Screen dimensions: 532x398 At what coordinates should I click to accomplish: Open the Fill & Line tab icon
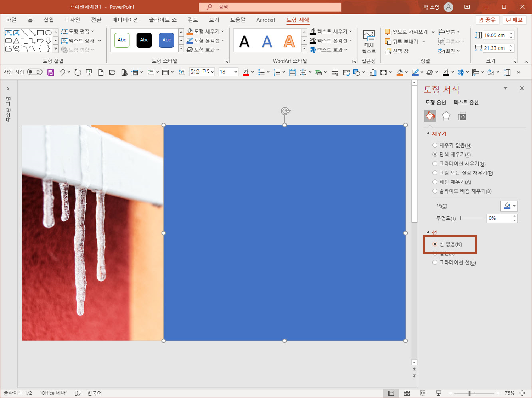tap(430, 116)
